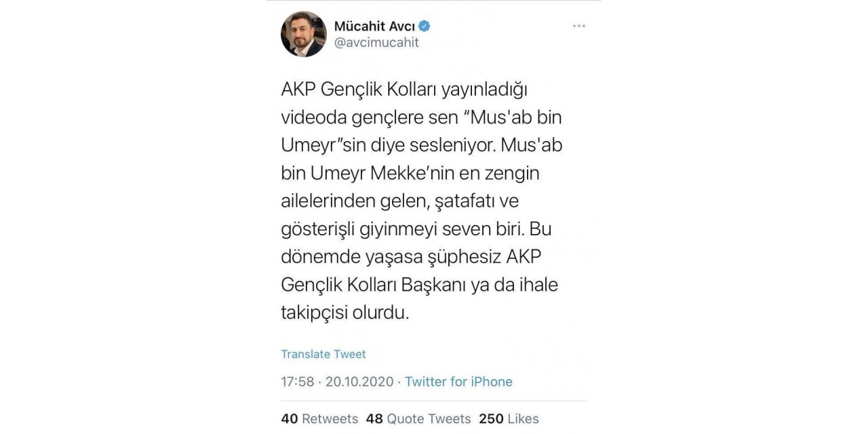Open the @avcimucahit handle link
Viewport: 868px width, 434px height.
(376, 43)
